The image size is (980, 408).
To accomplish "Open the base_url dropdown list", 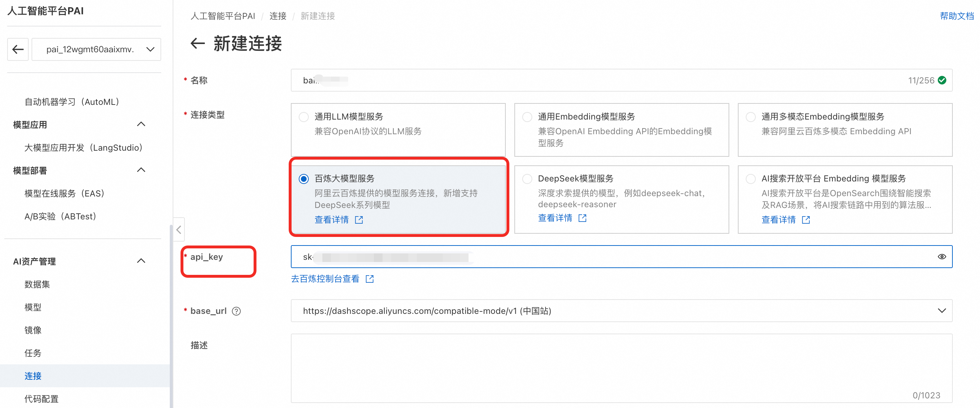I will coord(621,311).
